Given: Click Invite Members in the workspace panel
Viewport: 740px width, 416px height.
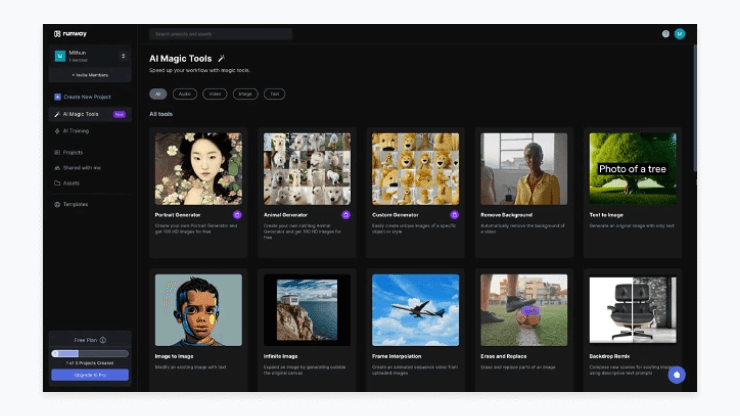Looking at the screenshot, I should point(90,75).
